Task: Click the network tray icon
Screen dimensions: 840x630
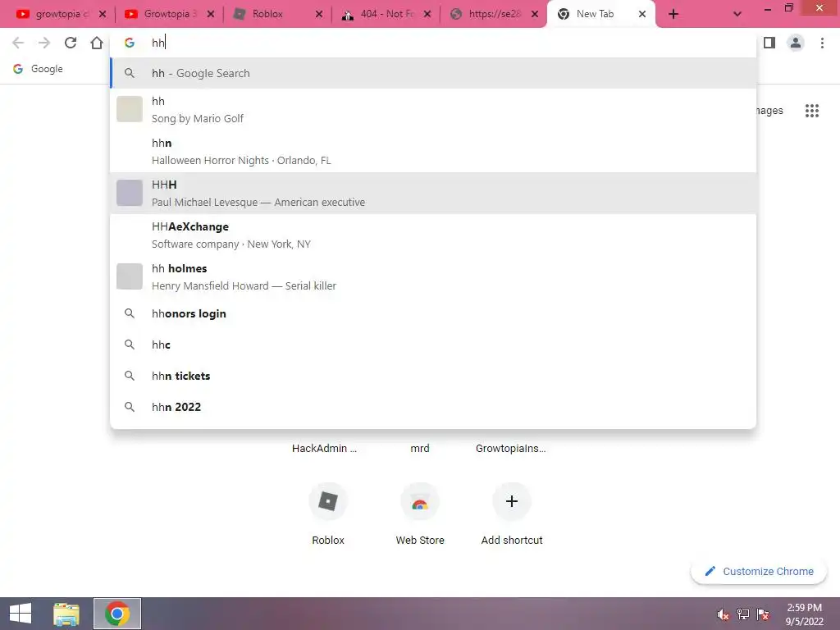Action: tap(743, 614)
